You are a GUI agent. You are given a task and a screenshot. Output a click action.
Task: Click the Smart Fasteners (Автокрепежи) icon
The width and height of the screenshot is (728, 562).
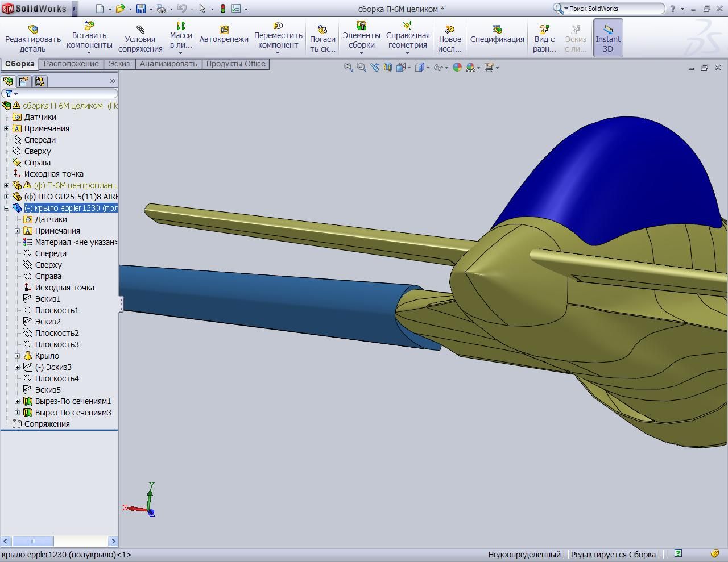pyautogui.click(x=224, y=29)
